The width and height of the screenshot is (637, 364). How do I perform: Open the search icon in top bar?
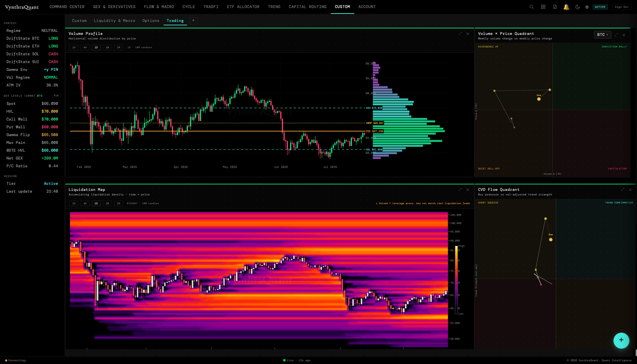coord(532,7)
